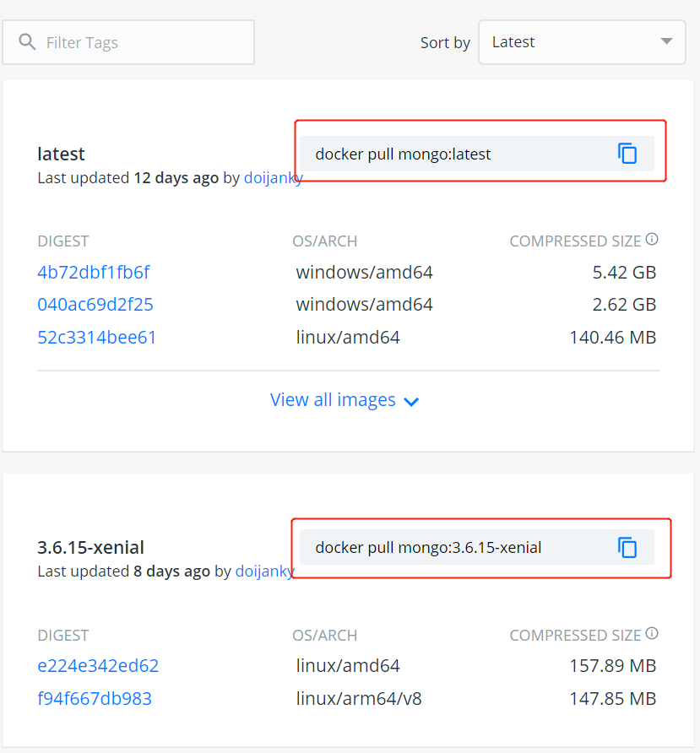
Task: Open digest 4b72dbf1fb6f
Action: coord(94,272)
